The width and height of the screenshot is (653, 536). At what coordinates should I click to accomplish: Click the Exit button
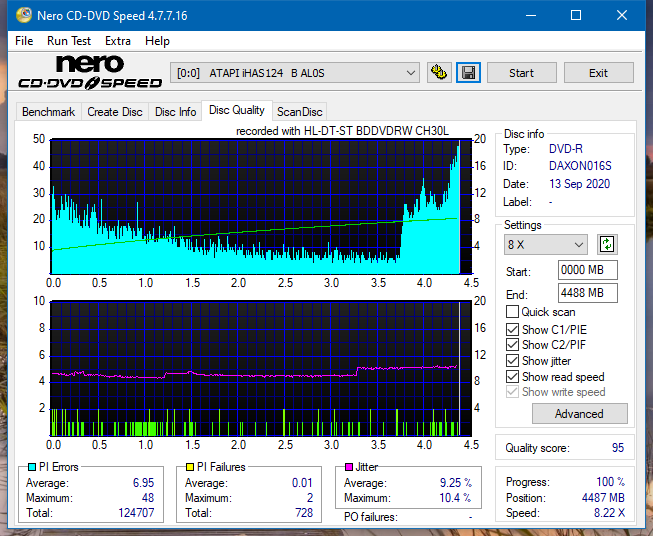tap(598, 73)
